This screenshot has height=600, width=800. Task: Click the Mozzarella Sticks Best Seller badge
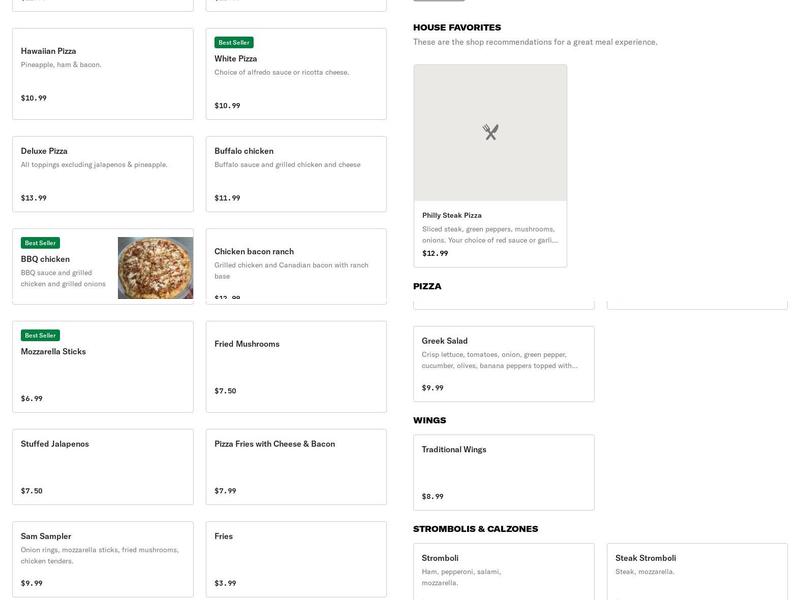(40, 335)
